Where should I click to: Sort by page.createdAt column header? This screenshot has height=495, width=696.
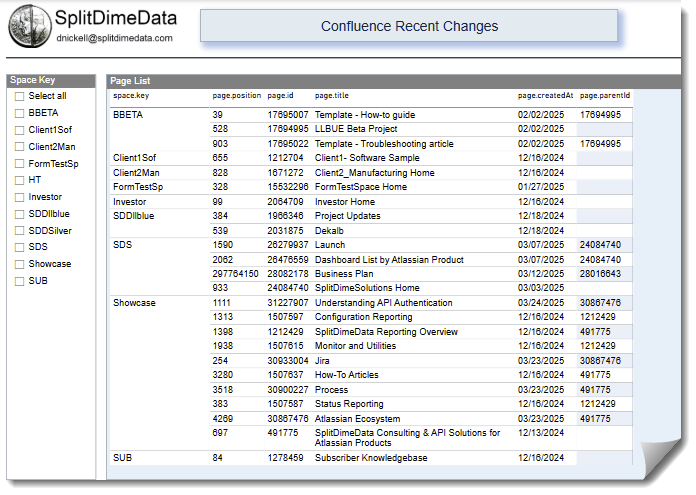[545, 95]
